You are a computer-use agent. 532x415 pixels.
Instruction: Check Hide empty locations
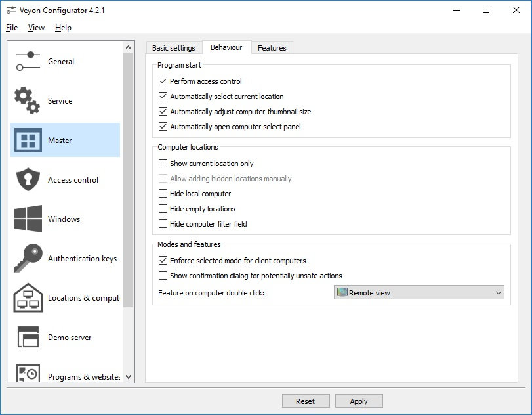tap(163, 209)
